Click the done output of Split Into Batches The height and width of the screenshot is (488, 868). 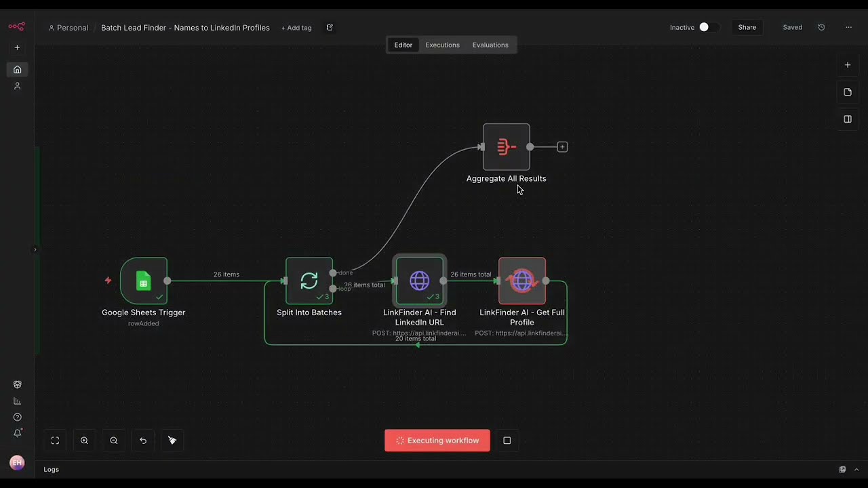[333, 272]
